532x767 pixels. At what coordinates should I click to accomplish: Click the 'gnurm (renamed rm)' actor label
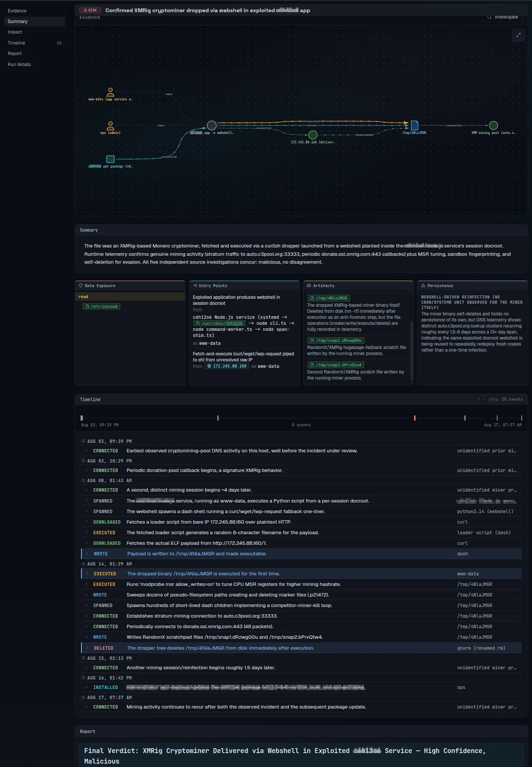tap(481, 648)
